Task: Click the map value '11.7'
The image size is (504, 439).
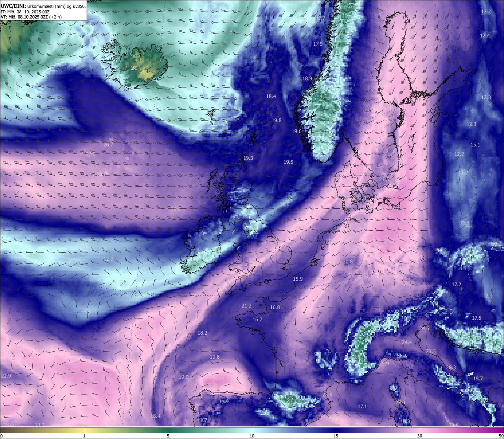Action: tap(202, 420)
